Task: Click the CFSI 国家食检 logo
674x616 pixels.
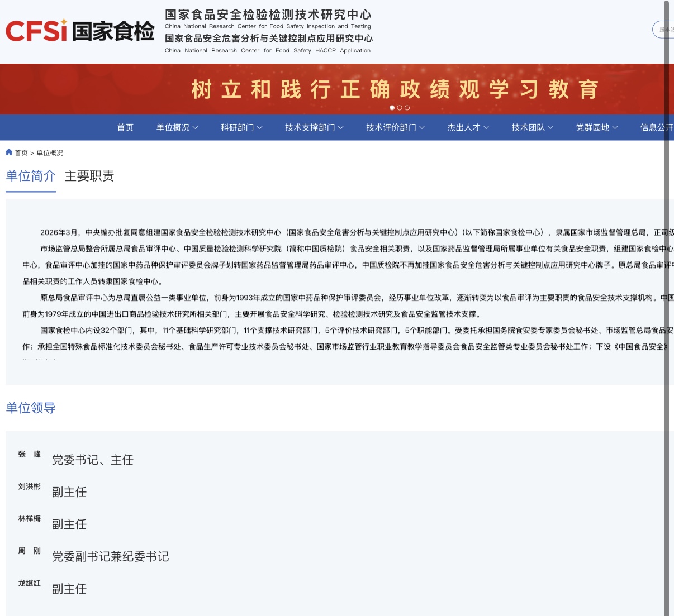Action: click(80, 31)
